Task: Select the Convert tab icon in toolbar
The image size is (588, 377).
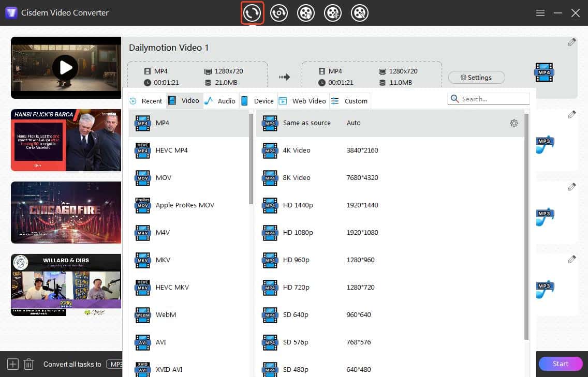Action: (252, 13)
